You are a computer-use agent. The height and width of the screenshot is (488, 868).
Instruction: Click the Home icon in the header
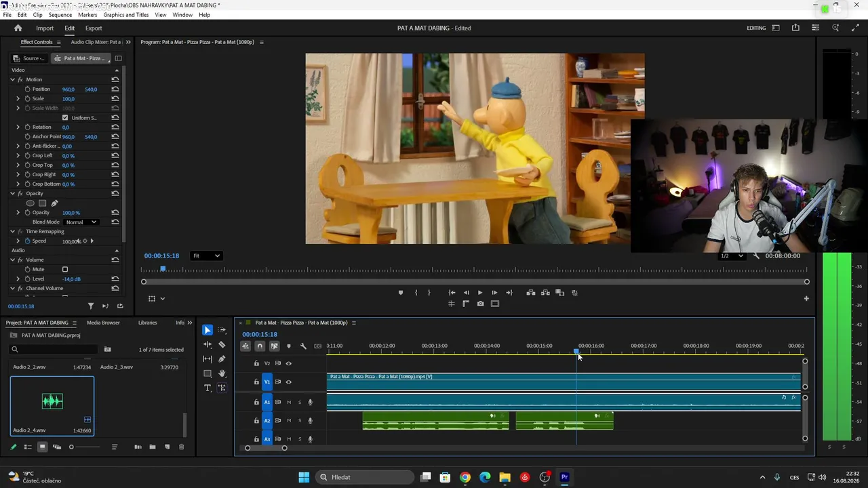18,28
